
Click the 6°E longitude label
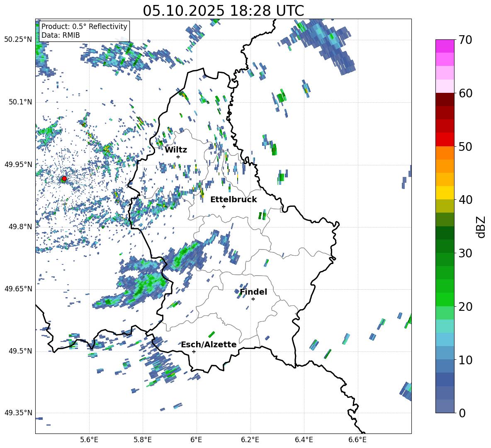(196, 440)
